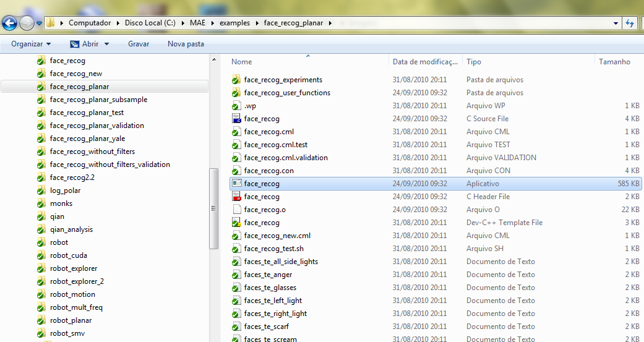
Task: Click the Forward navigation arrow button
Action: [x=27, y=23]
